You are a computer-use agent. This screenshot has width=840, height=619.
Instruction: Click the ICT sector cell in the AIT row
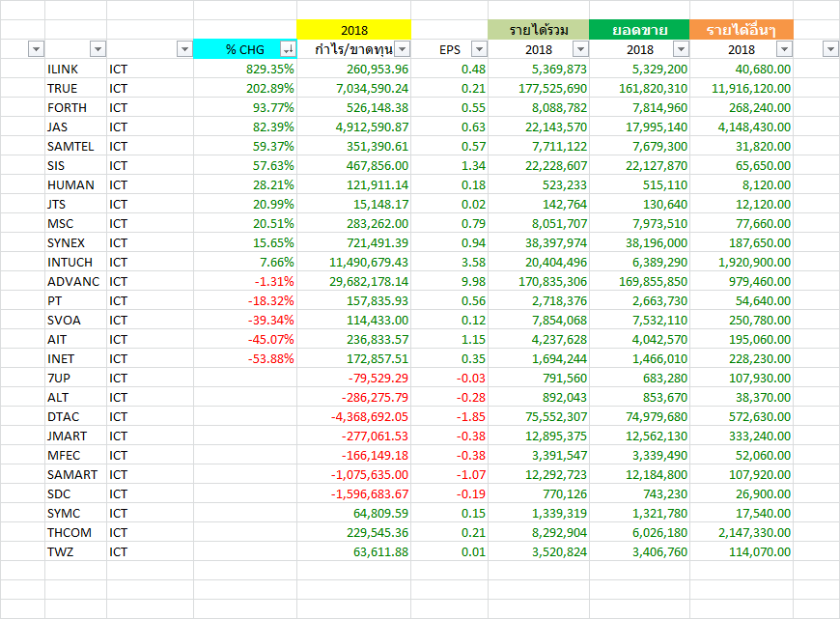pyautogui.click(x=150, y=339)
